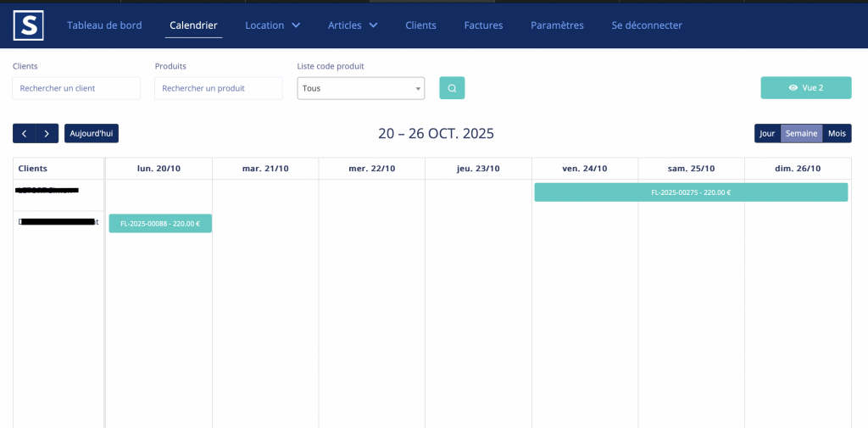Screen dimensions: 868x428
Task: Click the Aujourd'hui button
Action: (x=92, y=133)
